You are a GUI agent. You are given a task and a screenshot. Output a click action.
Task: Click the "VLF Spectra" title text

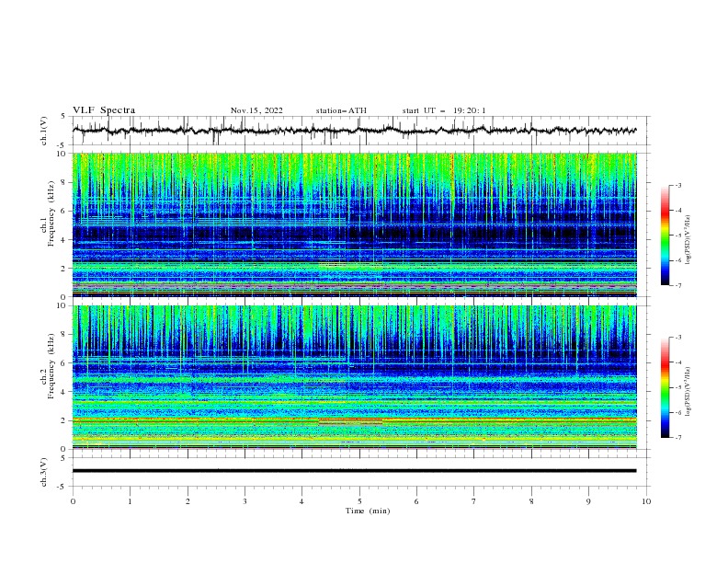point(104,110)
